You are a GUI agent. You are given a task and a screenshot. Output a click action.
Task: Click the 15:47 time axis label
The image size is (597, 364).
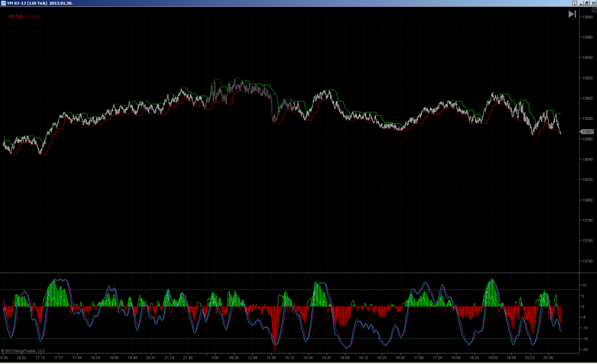pos(326,358)
